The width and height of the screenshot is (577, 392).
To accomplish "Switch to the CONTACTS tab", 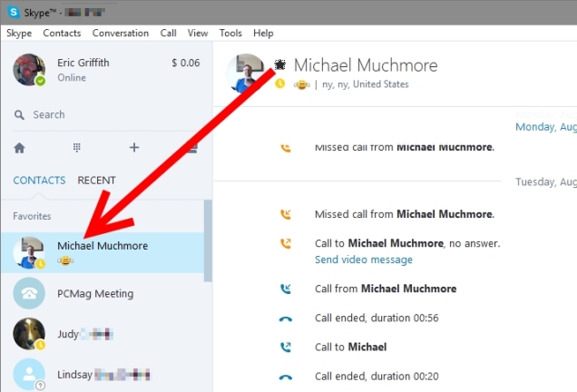I will tap(39, 181).
